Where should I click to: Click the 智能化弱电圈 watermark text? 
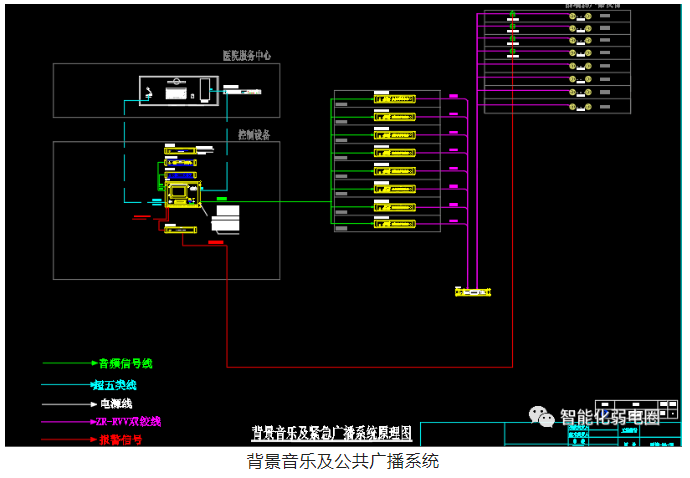[x=612, y=417]
